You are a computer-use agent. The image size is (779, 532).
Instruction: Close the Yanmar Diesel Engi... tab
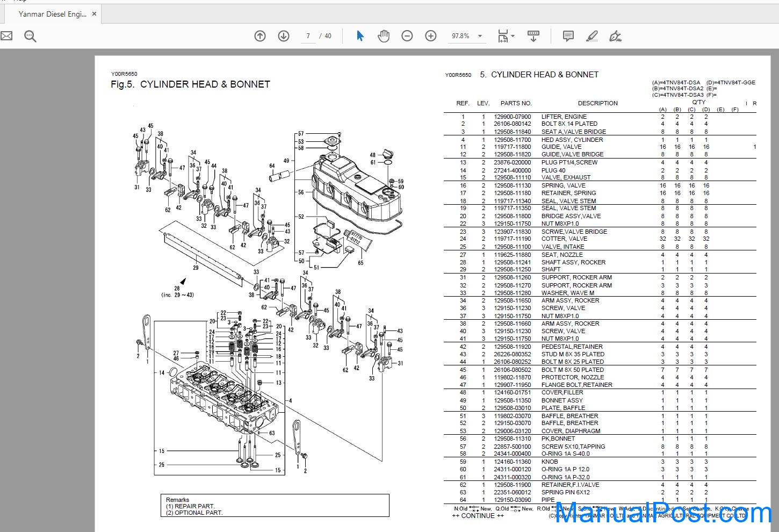pyautogui.click(x=94, y=14)
